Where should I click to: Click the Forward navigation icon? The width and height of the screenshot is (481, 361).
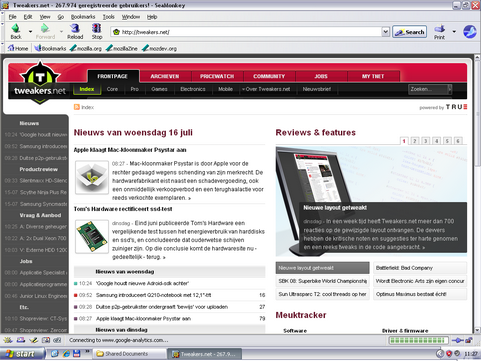click(x=45, y=29)
